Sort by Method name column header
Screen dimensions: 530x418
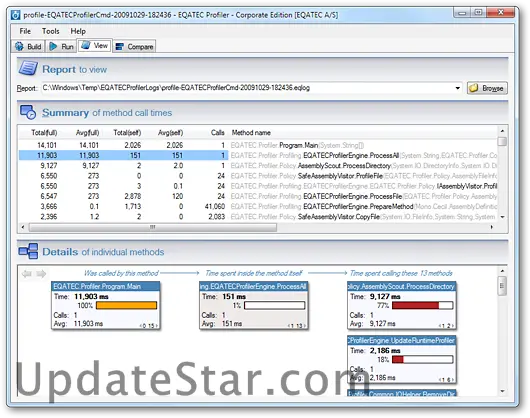(x=251, y=133)
